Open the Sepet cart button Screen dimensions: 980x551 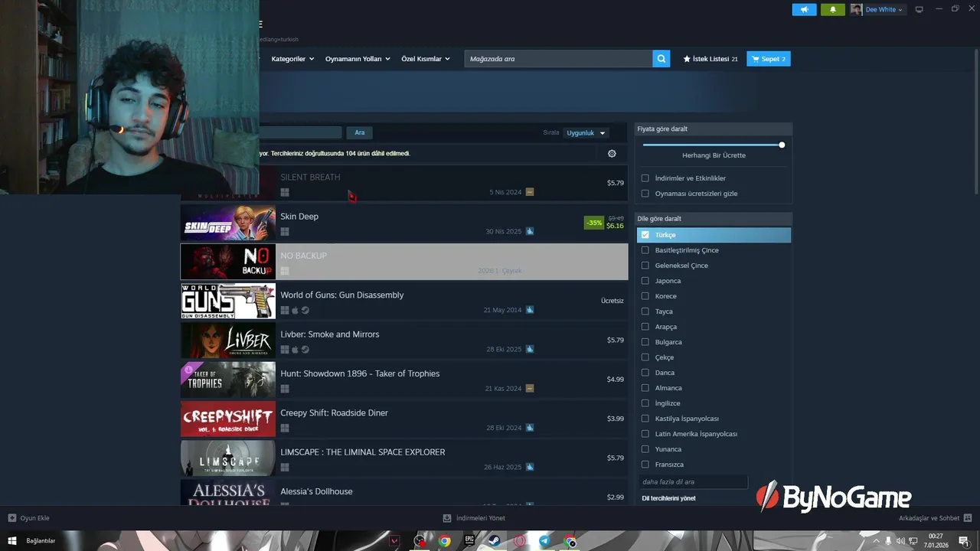[x=769, y=59]
